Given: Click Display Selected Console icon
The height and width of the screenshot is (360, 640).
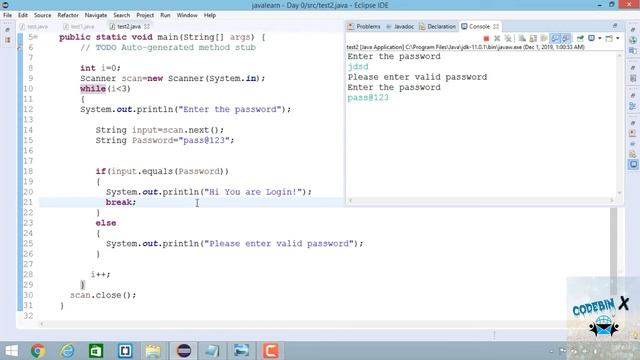Looking at the screenshot, I should (x=591, y=38).
